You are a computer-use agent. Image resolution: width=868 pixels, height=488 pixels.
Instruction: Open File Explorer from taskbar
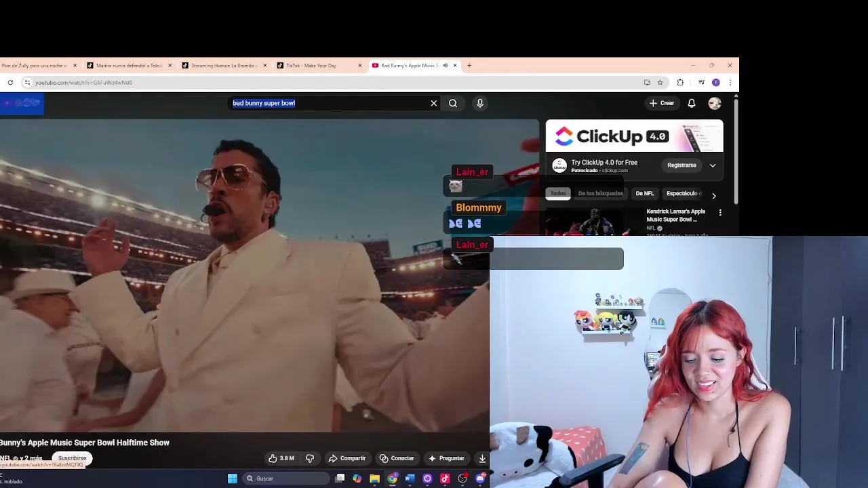[374, 479]
